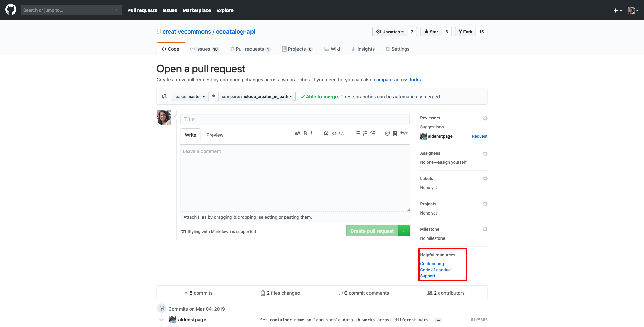The image size is (644, 327).
Task: Open compare: include_creator_in_path dropdown
Action: (257, 96)
